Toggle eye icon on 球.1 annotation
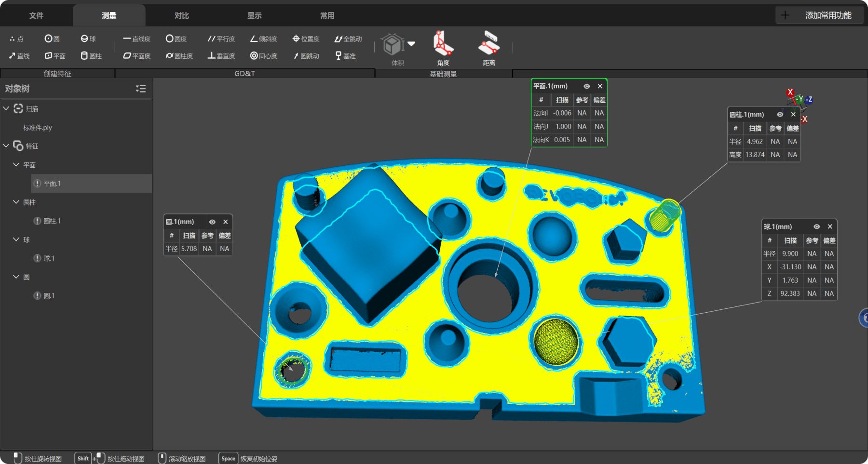868x464 pixels. 816,226
